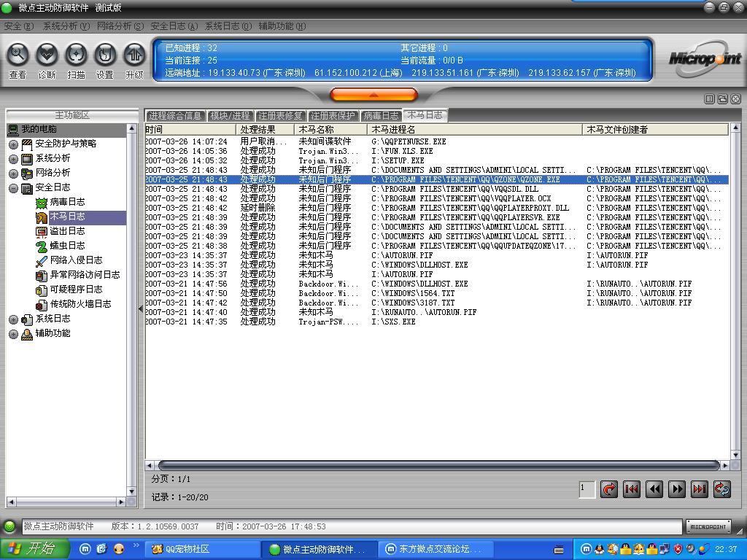Sort by 木马进程名 column header
The height and width of the screenshot is (560, 747).
(x=474, y=130)
